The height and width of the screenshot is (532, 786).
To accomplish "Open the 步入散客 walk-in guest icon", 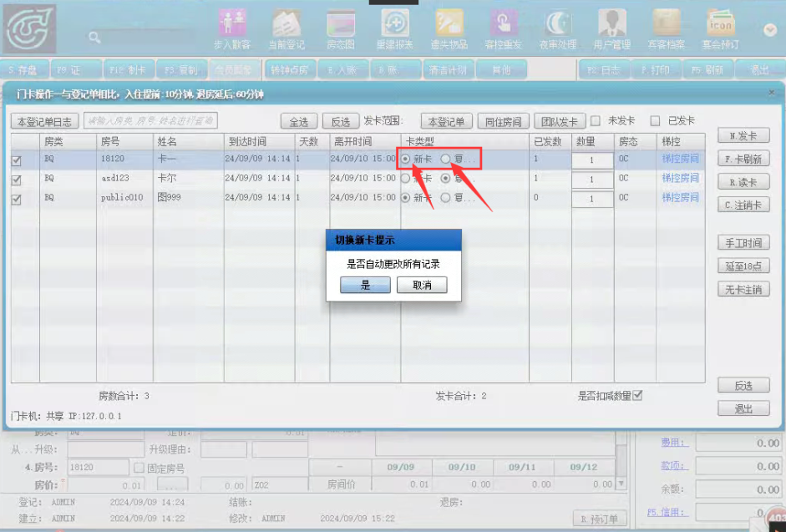I will click(231, 29).
